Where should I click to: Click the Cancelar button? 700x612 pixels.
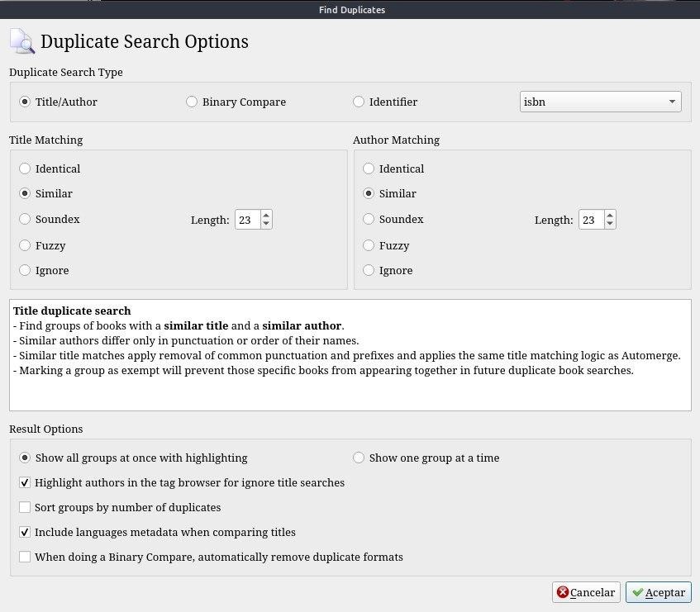coord(586,592)
